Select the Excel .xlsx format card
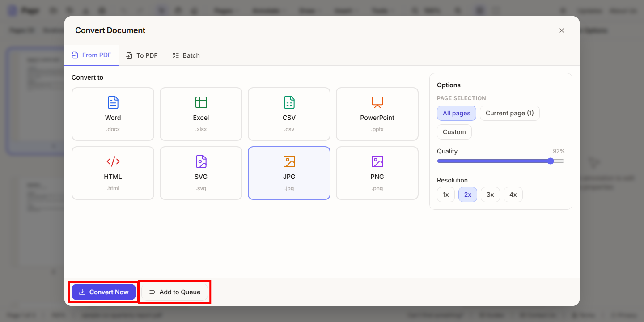Image resolution: width=644 pixels, height=322 pixels. (201, 114)
